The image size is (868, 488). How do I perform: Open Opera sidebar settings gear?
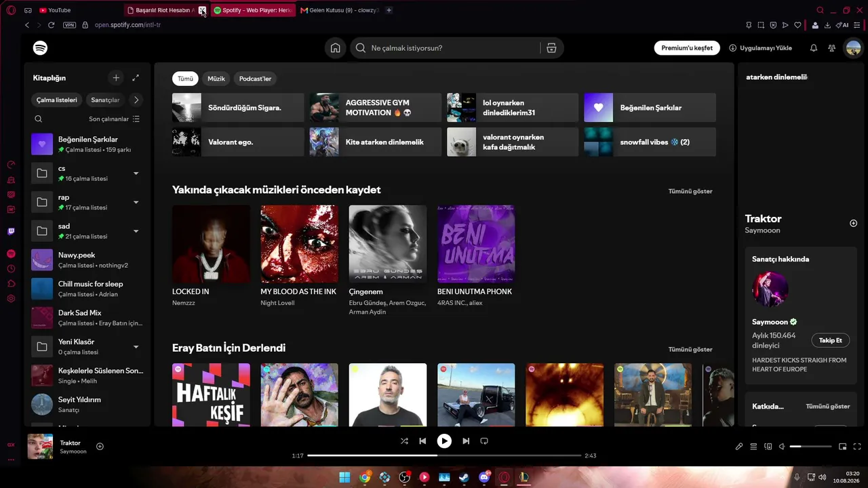[x=11, y=299]
